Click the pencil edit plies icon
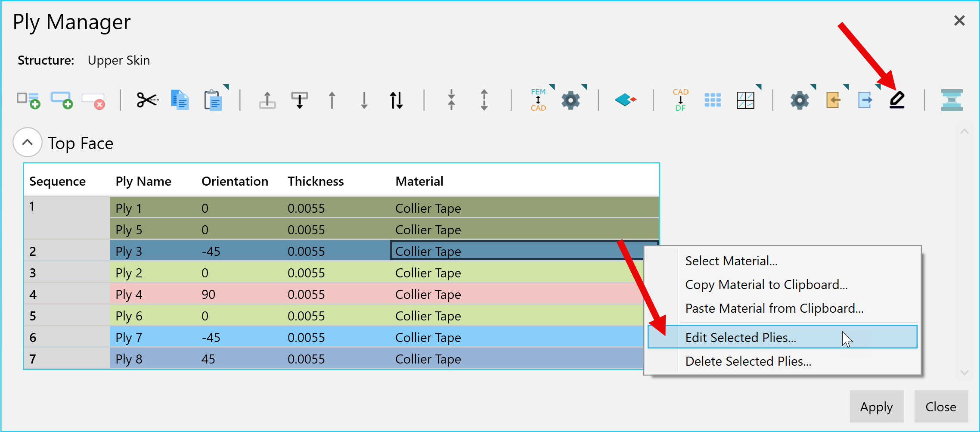This screenshot has height=432, width=980. pos(897,100)
